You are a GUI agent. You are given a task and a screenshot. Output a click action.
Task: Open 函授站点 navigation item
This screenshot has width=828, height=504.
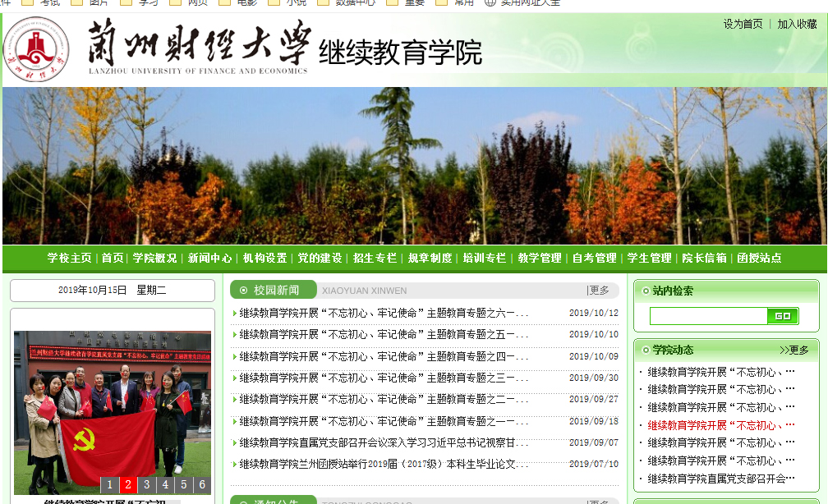(759, 258)
